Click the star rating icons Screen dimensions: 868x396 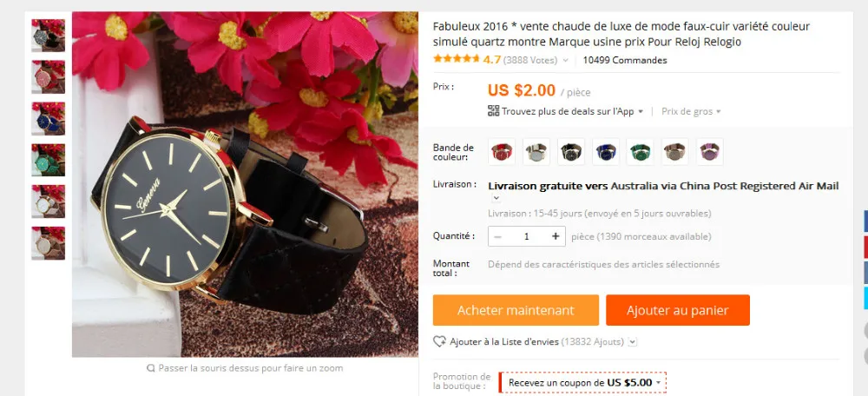click(457, 59)
